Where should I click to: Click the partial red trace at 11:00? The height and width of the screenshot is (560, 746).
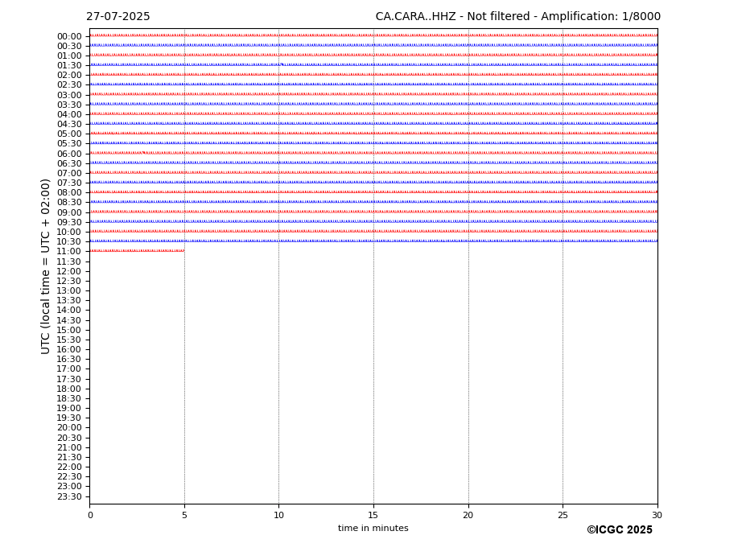tap(137, 251)
